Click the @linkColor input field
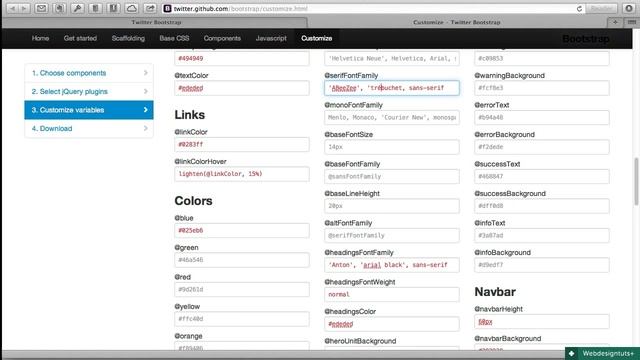This screenshot has height=360, width=640. click(242, 144)
